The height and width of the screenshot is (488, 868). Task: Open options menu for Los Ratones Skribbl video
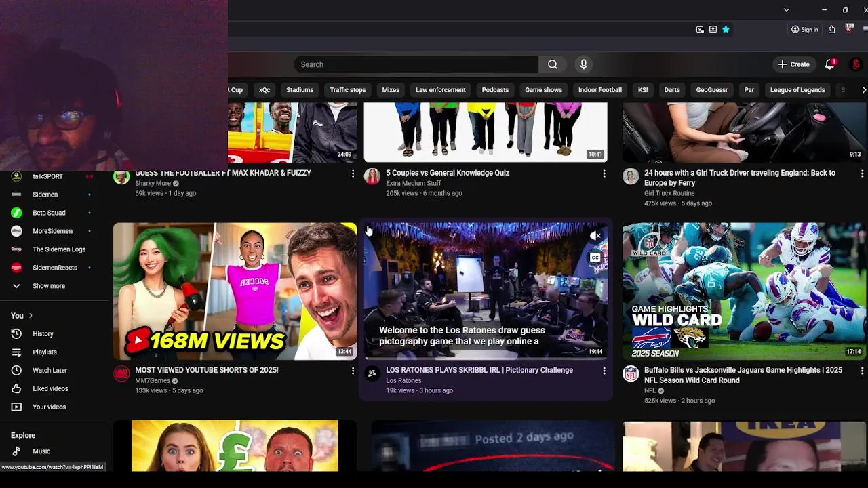coord(604,371)
